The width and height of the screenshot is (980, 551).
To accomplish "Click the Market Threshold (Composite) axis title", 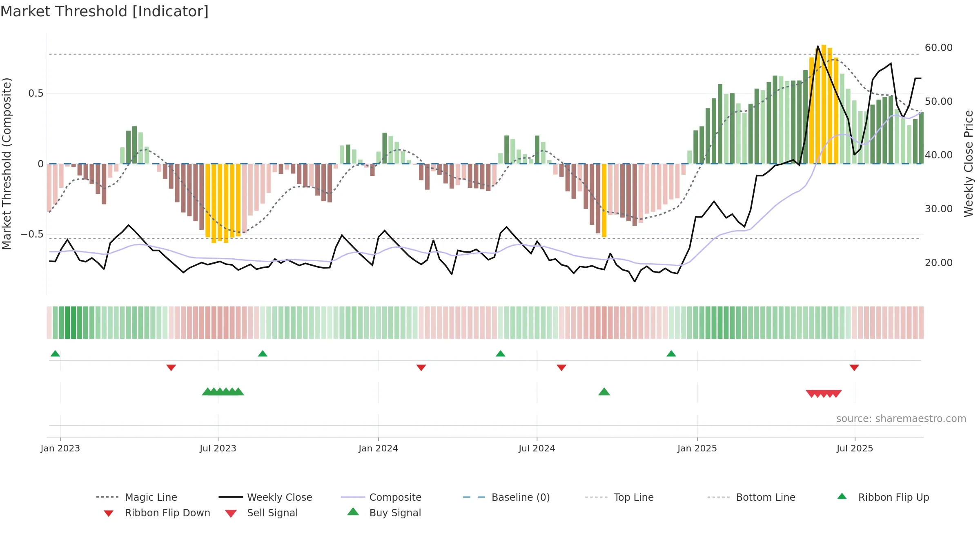I will click(7, 164).
